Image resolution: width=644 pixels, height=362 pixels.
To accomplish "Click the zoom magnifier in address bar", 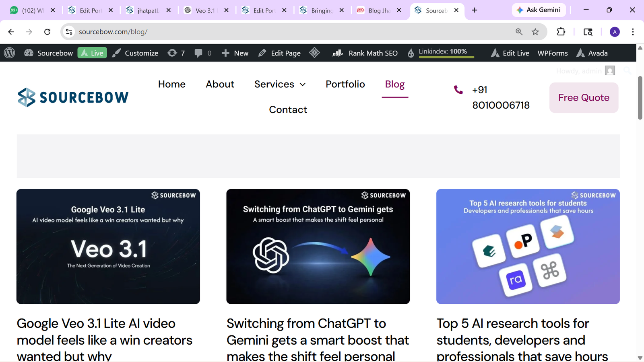I will 519,32.
